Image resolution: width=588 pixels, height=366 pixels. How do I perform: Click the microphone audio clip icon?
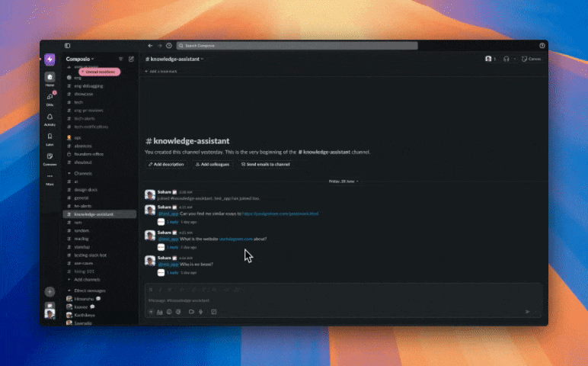coord(201,312)
